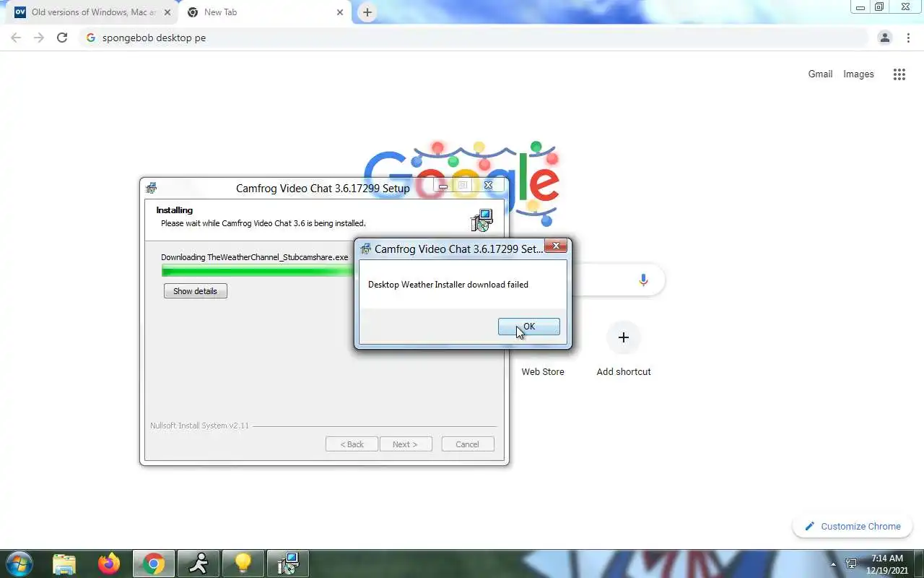
Task: Open the Google apps grid
Action: (899, 74)
